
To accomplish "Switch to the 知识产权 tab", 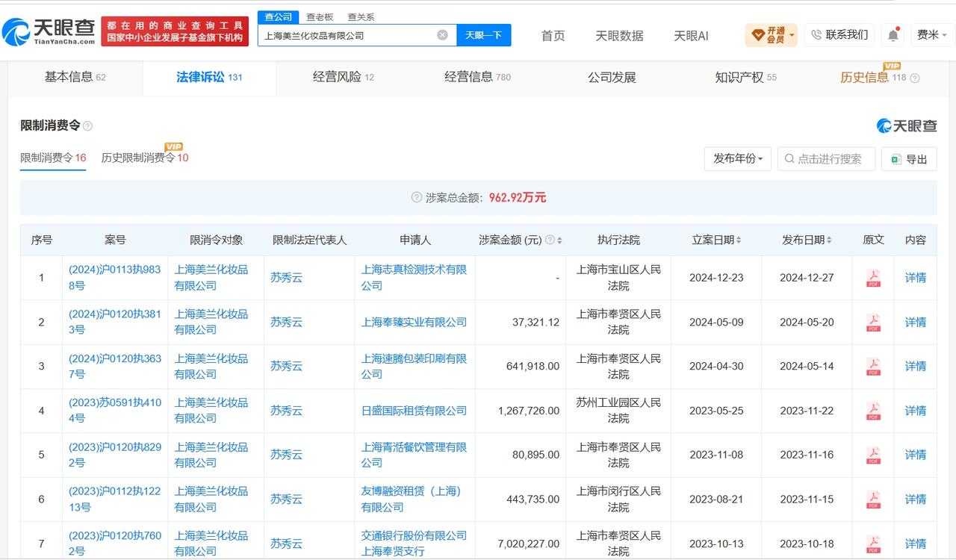I will [x=746, y=77].
